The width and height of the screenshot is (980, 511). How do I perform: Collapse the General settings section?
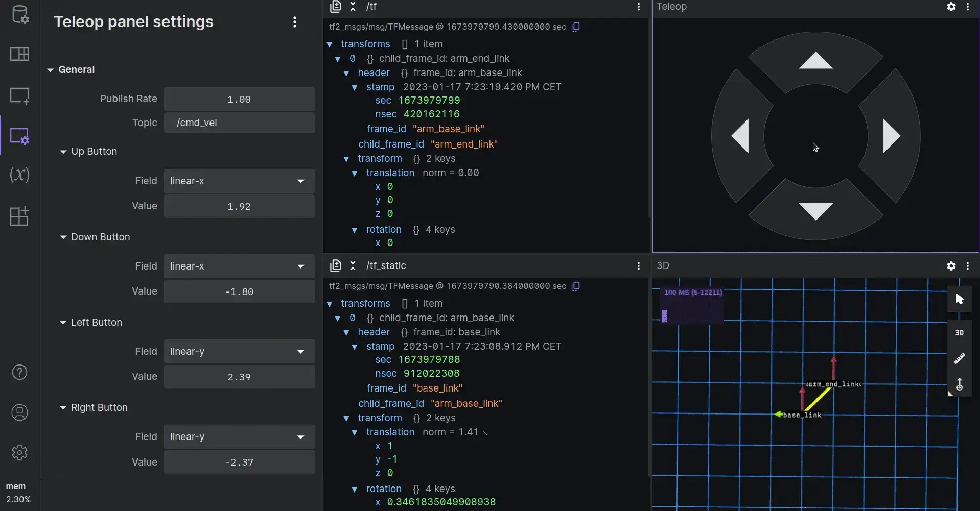pyautogui.click(x=51, y=70)
